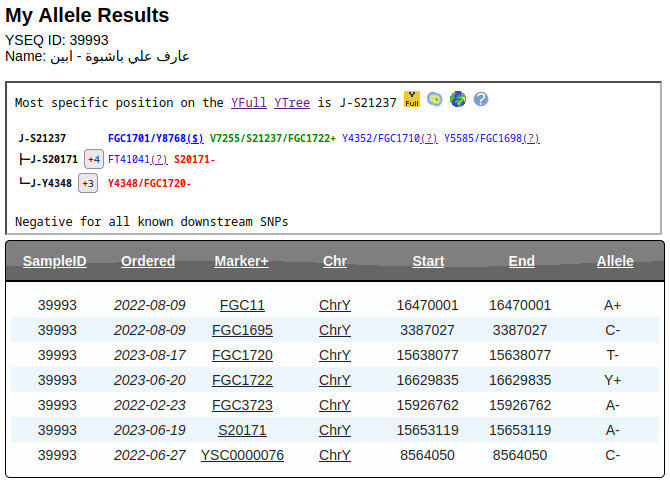Open the YSC0000076 marker link
Viewport: 670px width, 487px height.
tap(242, 455)
